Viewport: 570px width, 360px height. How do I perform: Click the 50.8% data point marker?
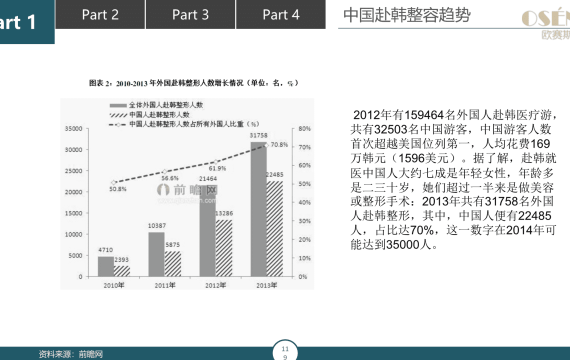(114, 183)
